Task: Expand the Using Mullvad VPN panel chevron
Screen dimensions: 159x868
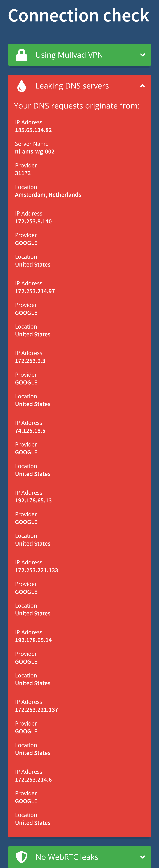Action: tap(143, 55)
